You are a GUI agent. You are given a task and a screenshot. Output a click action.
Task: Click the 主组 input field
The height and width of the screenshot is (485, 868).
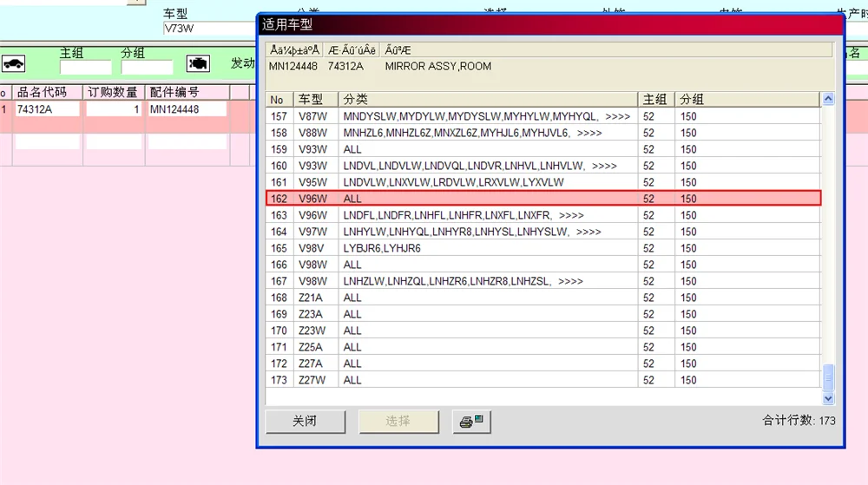click(x=86, y=68)
